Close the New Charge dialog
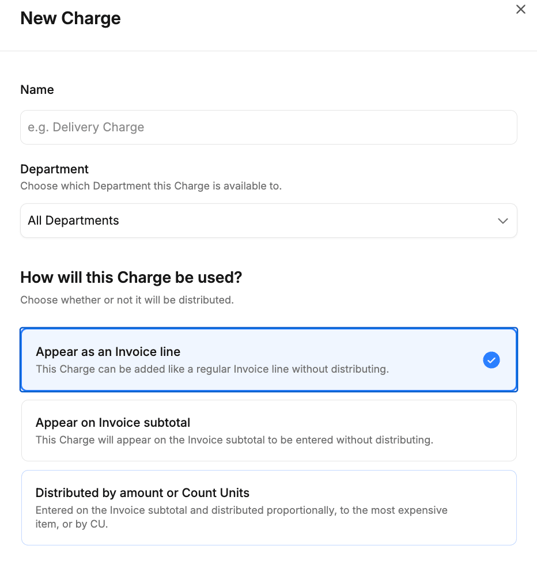This screenshot has height=561, width=537. (521, 9)
